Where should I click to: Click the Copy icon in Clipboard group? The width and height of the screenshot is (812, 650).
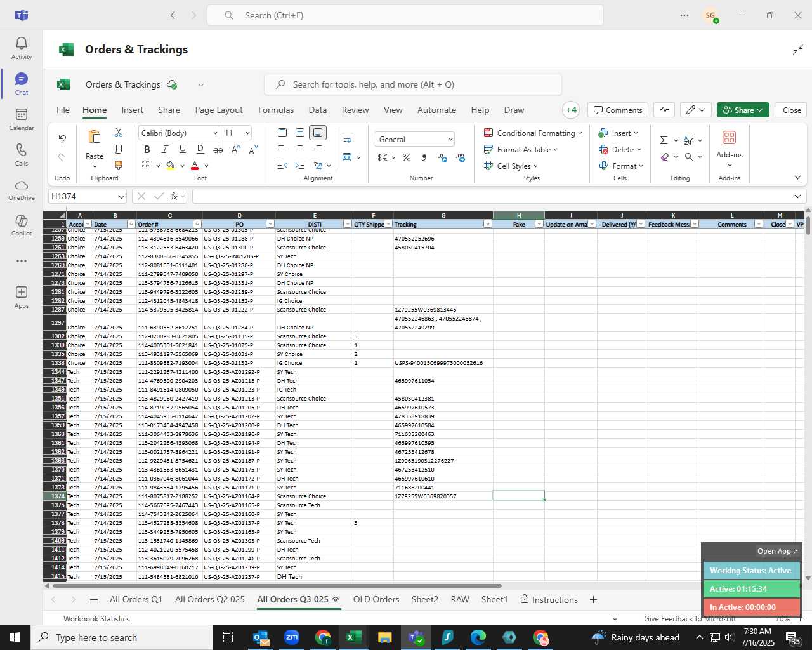click(119, 149)
